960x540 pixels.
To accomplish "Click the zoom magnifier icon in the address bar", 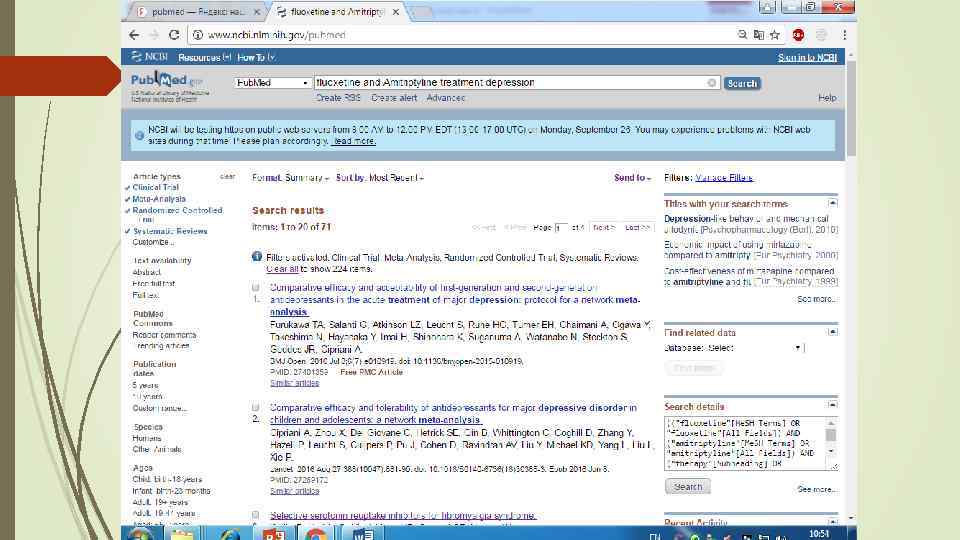I will (x=742, y=35).
